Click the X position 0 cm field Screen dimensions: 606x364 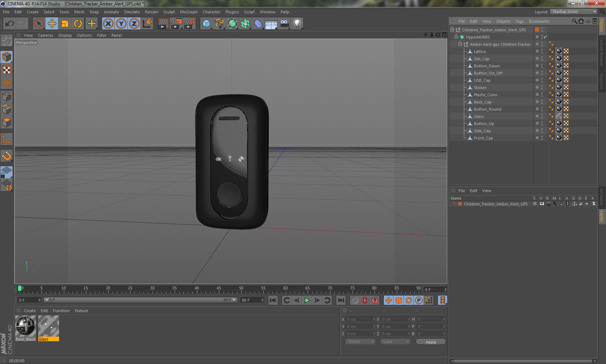tap(361, 319)
